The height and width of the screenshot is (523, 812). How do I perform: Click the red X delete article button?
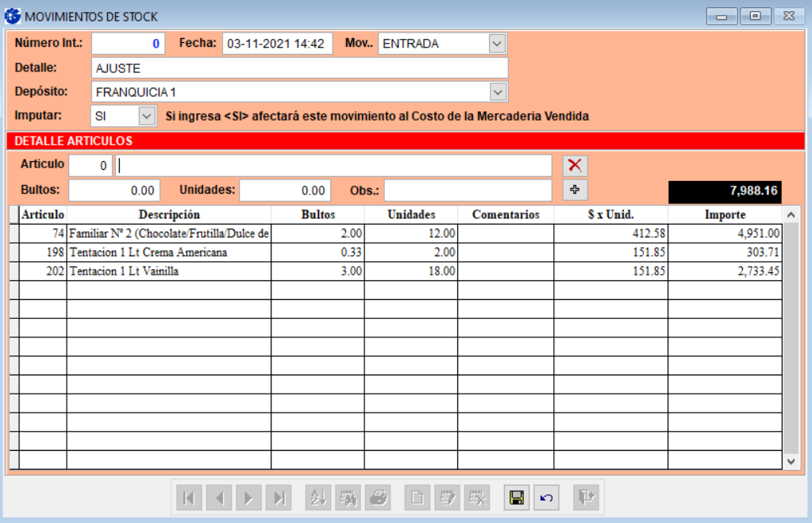tap(575, 166)
